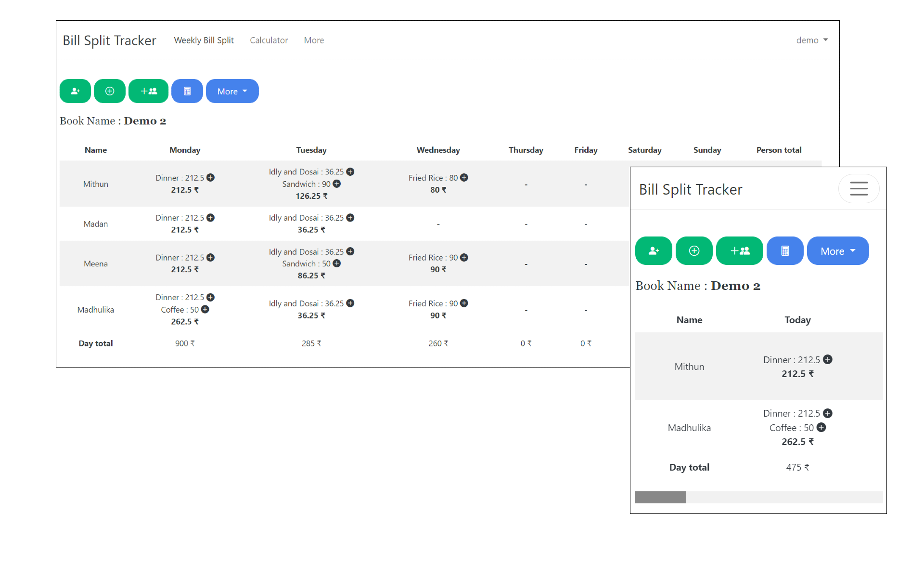924x578 pixels.
Task: Click the add group icon in desktop toolbar
Action: [x=148, y=91]
